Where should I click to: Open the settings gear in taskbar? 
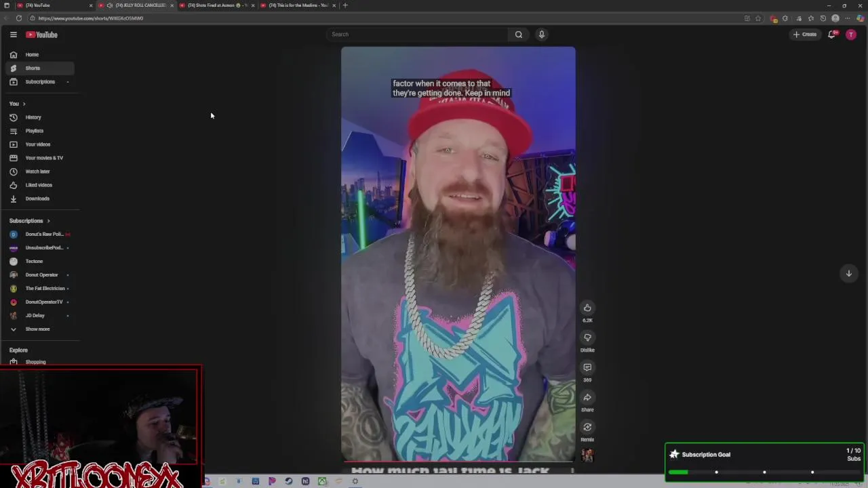(x=355, y=481)
